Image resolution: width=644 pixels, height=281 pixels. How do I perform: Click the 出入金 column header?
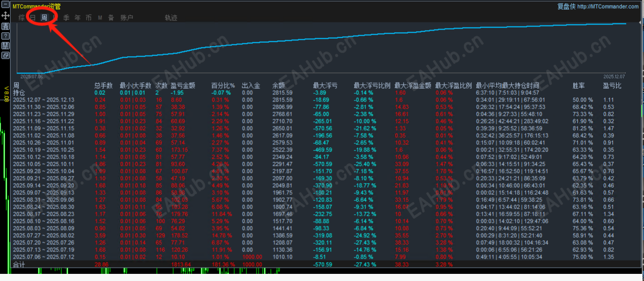[x=250, y=86]
